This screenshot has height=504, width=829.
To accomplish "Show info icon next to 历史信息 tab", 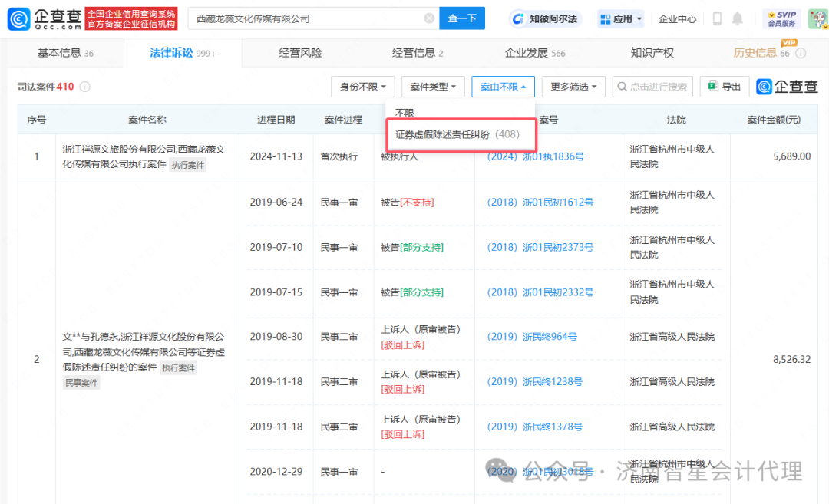I will [x=801, y=54].
